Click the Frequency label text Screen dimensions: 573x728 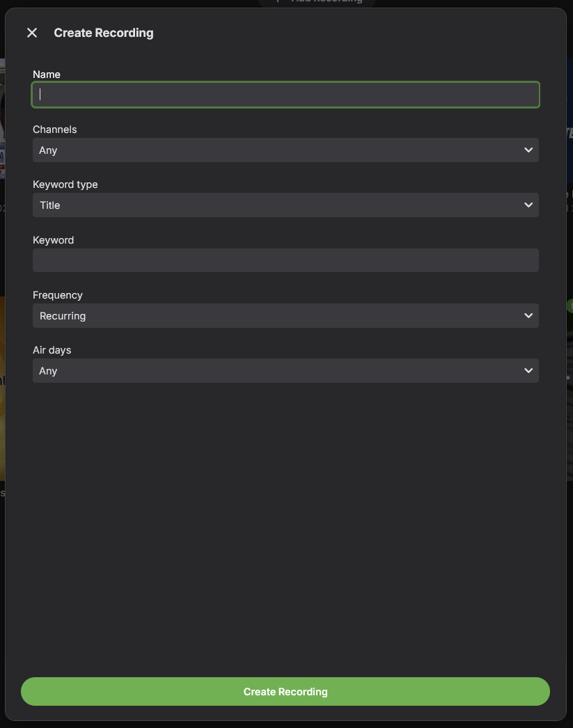click(58, 295)
